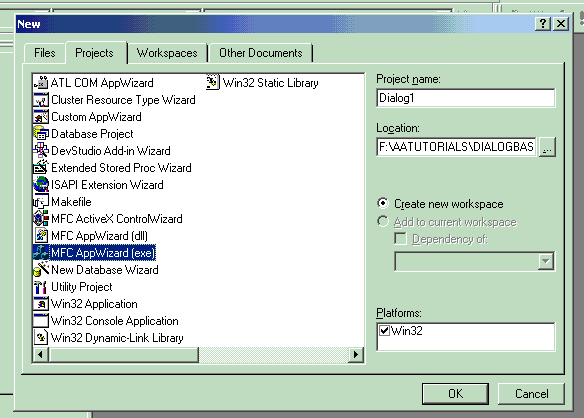Select the DevStudio Add-in Wizard icon
This screenshot has height=418, width=584.
click(x=41, y=151)
